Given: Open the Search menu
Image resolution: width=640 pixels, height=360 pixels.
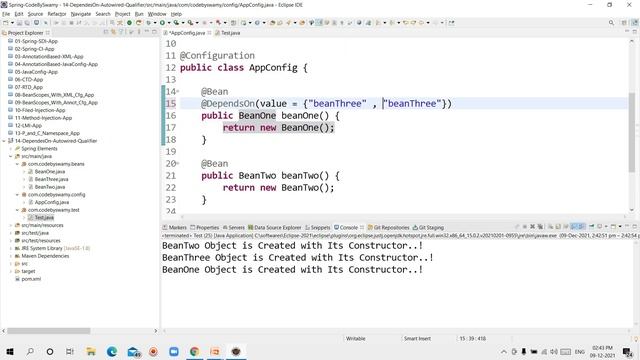Looking at the screenshot, I should 103,14.
